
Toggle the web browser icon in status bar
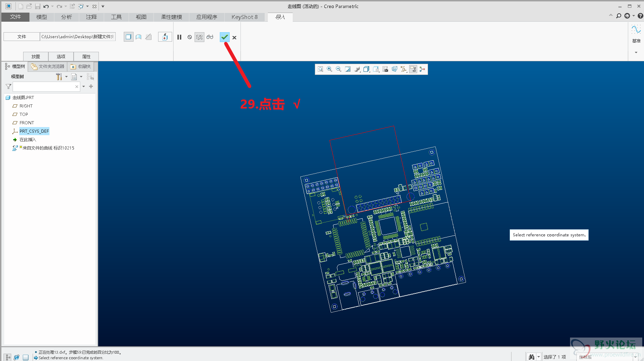[x=16, y=357]
